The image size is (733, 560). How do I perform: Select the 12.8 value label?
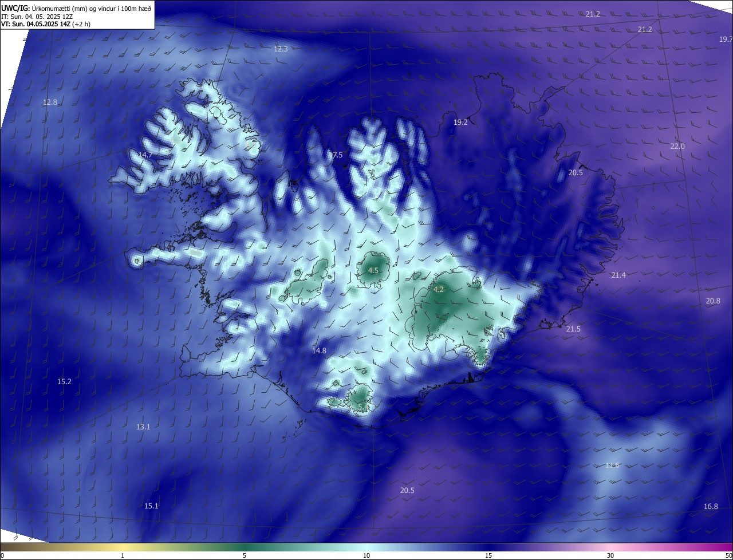(50, 102)
